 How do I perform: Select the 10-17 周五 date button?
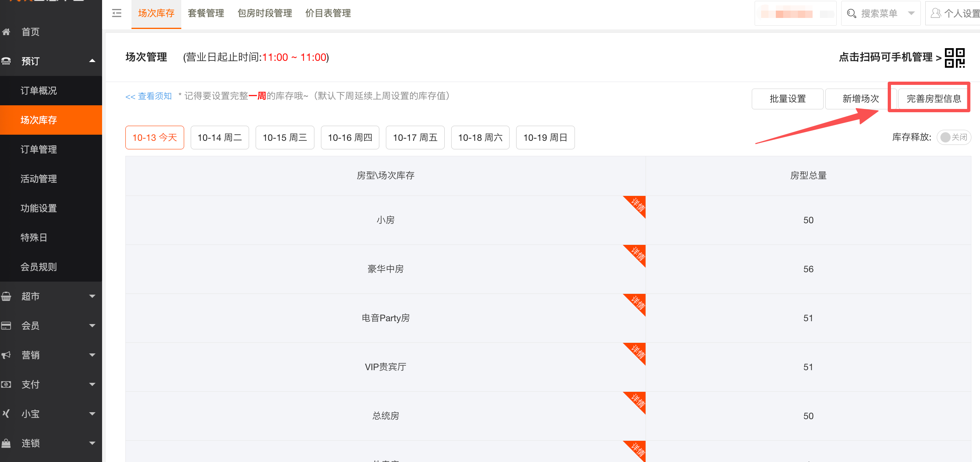[415, 138]
